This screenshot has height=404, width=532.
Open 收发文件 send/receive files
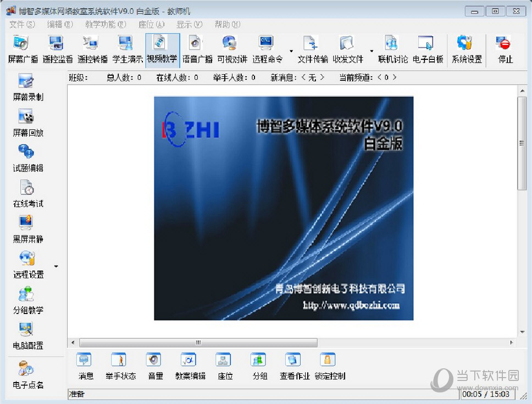(x=348, y=49)
